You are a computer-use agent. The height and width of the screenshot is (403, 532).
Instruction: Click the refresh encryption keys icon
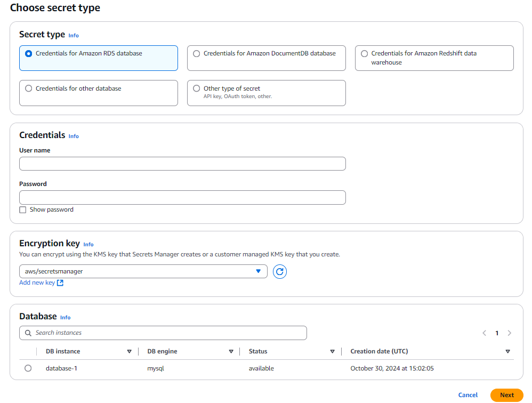pos(280,272)
